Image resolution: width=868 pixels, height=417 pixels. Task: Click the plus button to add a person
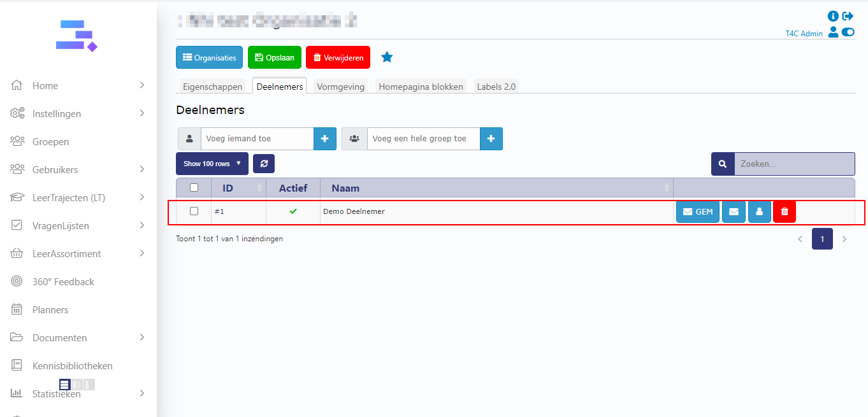pos(324,139)
